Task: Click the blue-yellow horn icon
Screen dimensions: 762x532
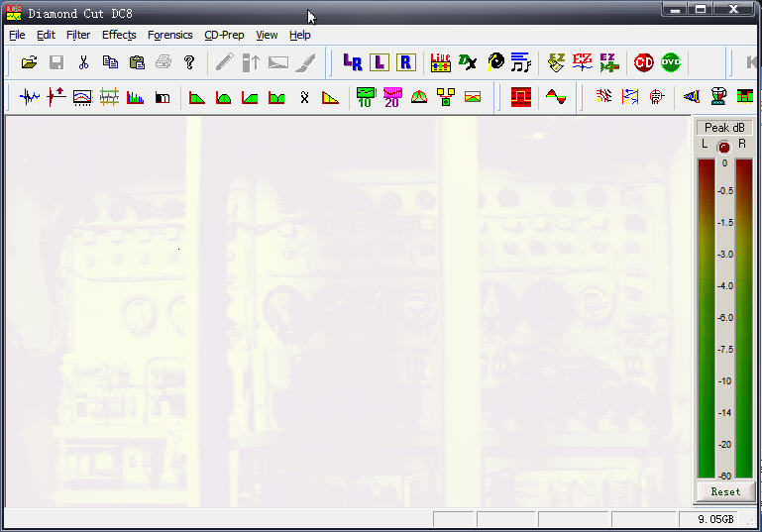Action: point(692,97)
